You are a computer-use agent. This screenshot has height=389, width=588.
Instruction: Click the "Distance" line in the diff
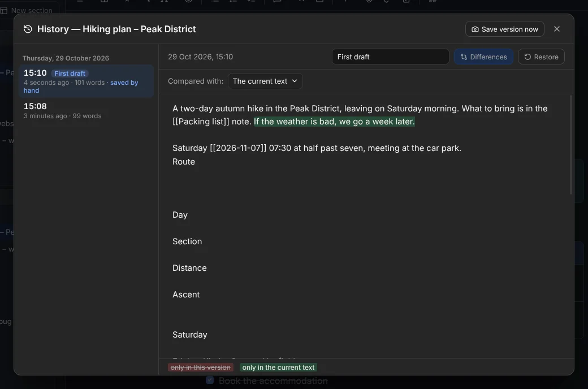(x=189, y=268)
